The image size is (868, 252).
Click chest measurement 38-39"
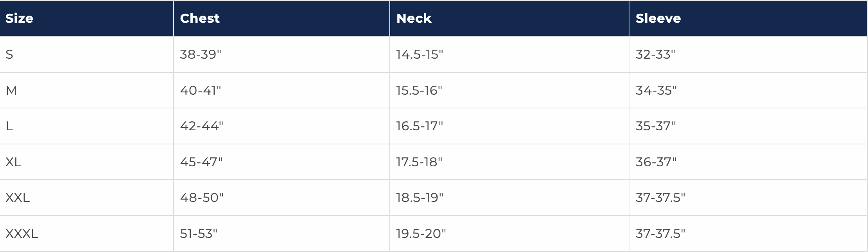201,54
